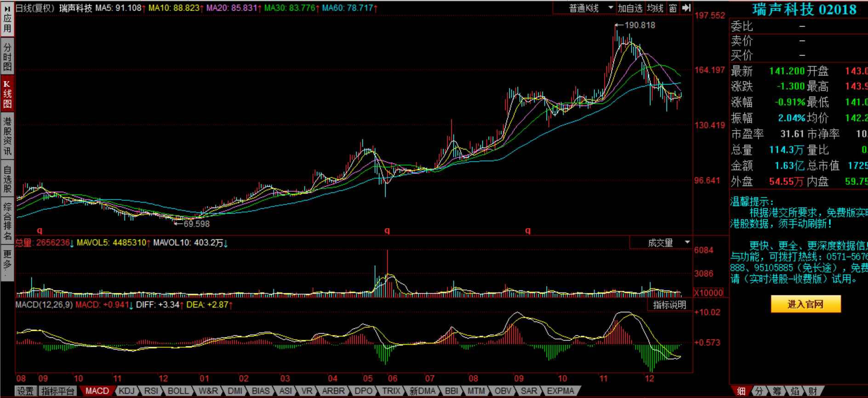
Task: Switch to the KDJ indicator tab
Action: pos(126,391)
